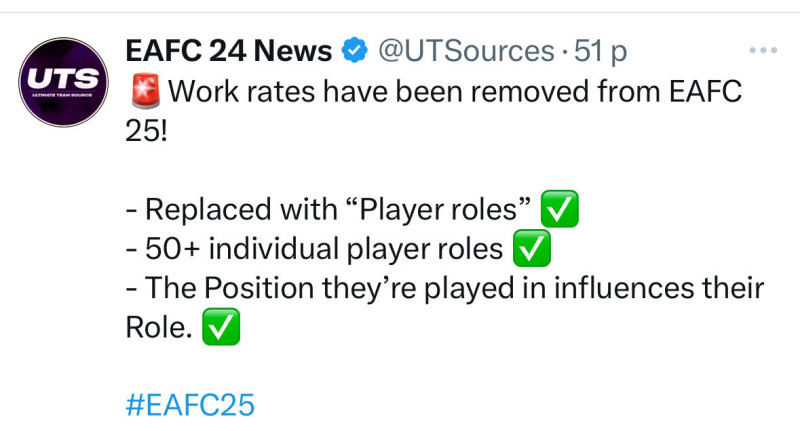Click the "50+ individual player roles" line
The width and height of the screenshot is (800, 431).
click(314, 249)
